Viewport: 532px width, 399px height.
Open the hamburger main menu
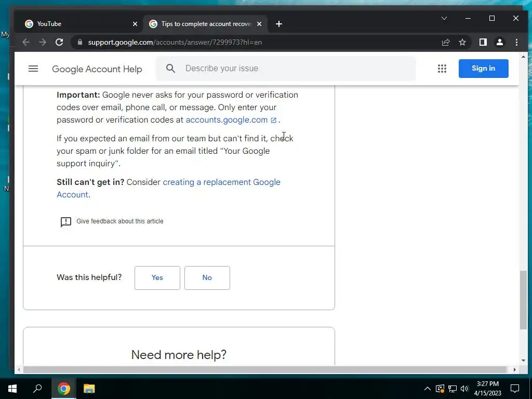(33, 69)
